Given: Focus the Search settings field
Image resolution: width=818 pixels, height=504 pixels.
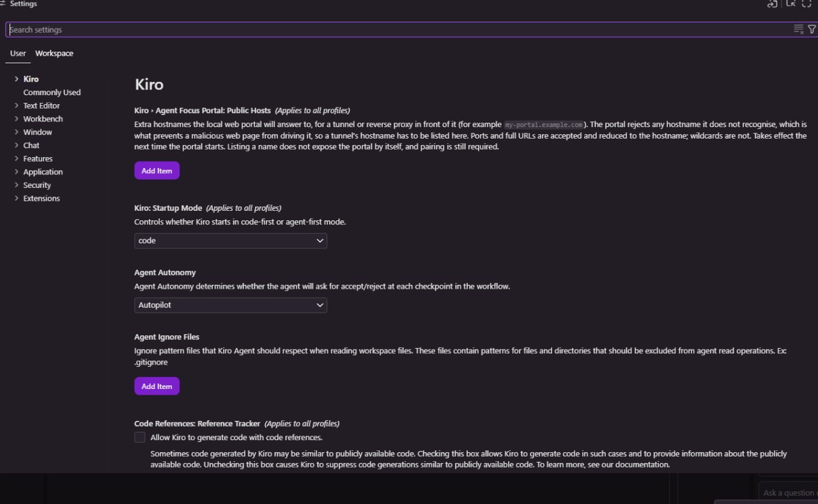Looking at the screenshot, I should coord(399,29).
